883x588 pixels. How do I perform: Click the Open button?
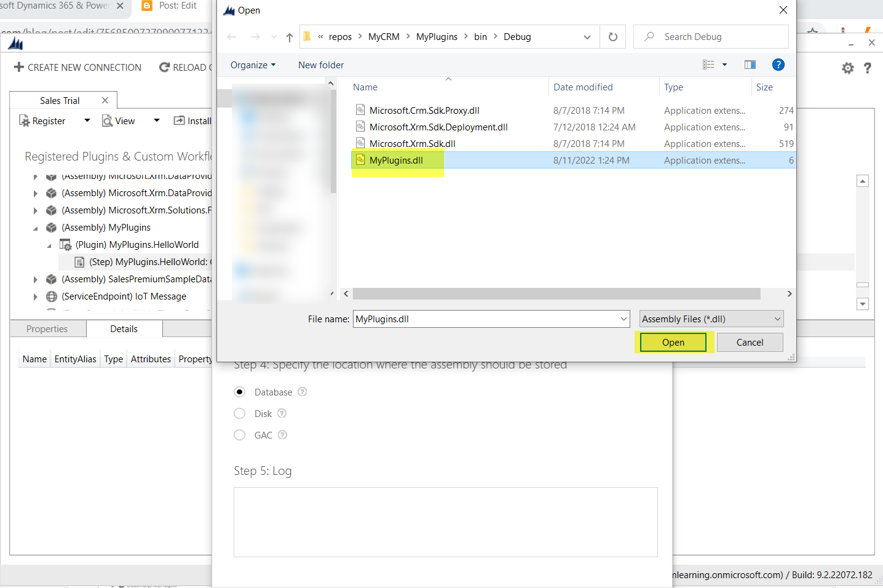pos(673,343)
